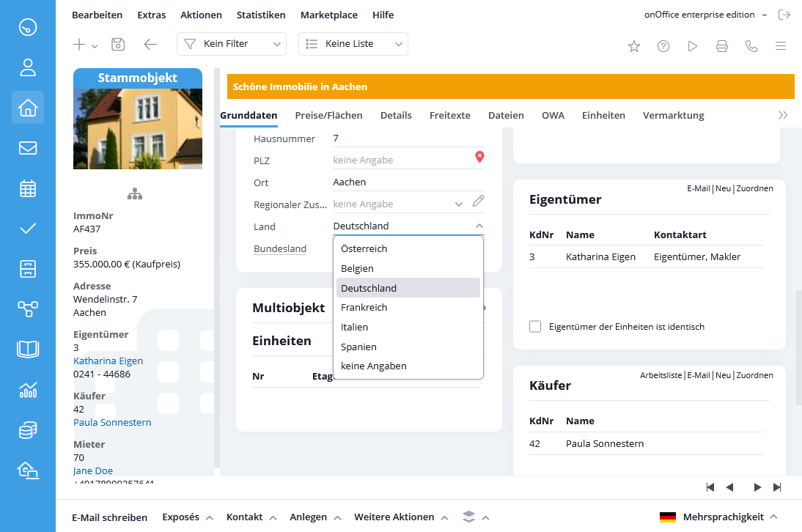Open the statistics chart icon in sidebar

point(28,389)
